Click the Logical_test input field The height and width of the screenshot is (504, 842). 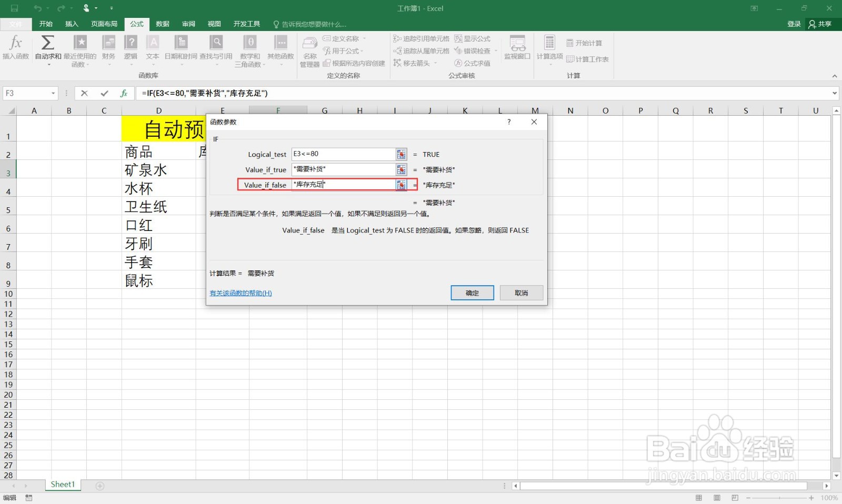344,154
